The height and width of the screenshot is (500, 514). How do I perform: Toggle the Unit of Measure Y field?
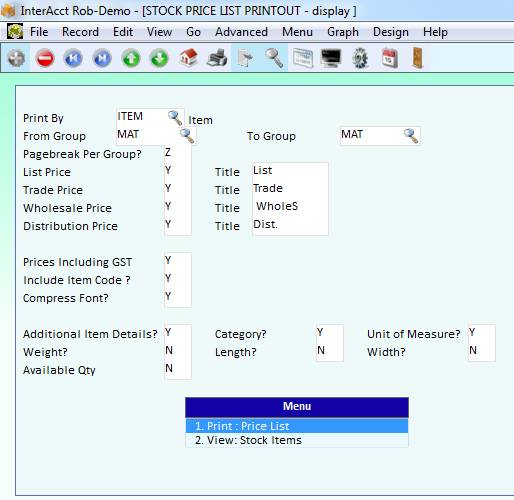(482, 333)
